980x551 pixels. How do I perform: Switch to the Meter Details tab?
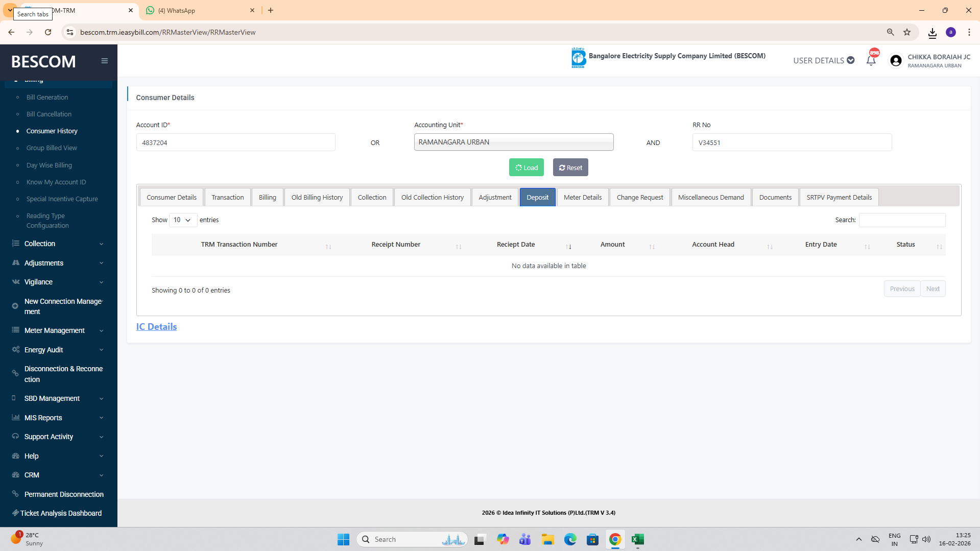(x=582, y=198)
